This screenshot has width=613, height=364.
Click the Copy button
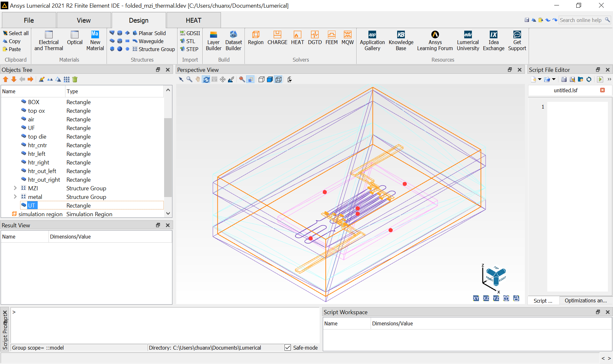click(x=12, y=41)
